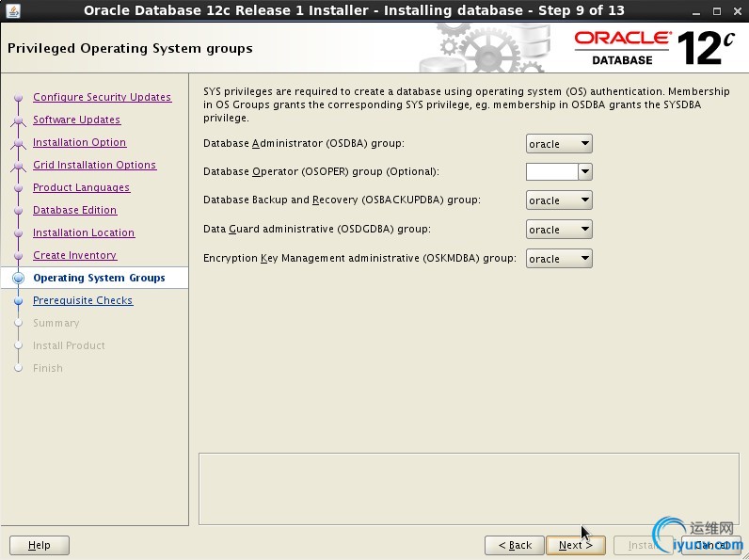Click the step marker beside Prerequisite Checks

point(18,301)
